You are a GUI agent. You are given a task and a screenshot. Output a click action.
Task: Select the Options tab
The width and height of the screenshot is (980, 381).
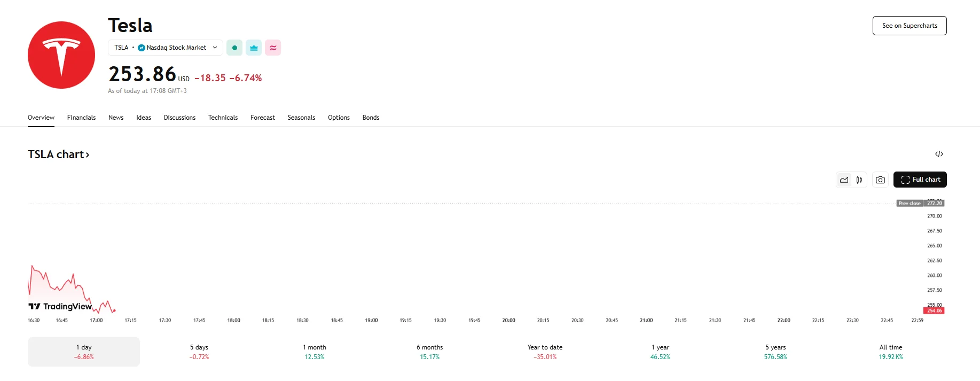(x=339, y=118)
